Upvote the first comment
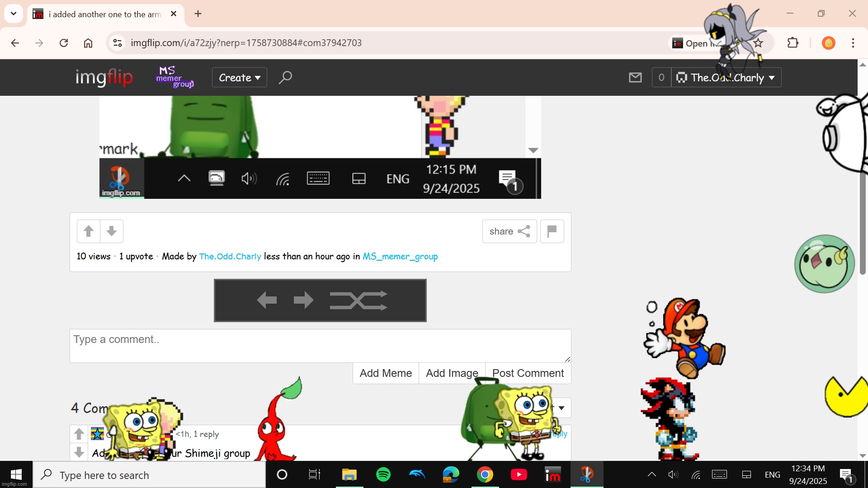This screenshot has width=868, height=488. point(79,434)
